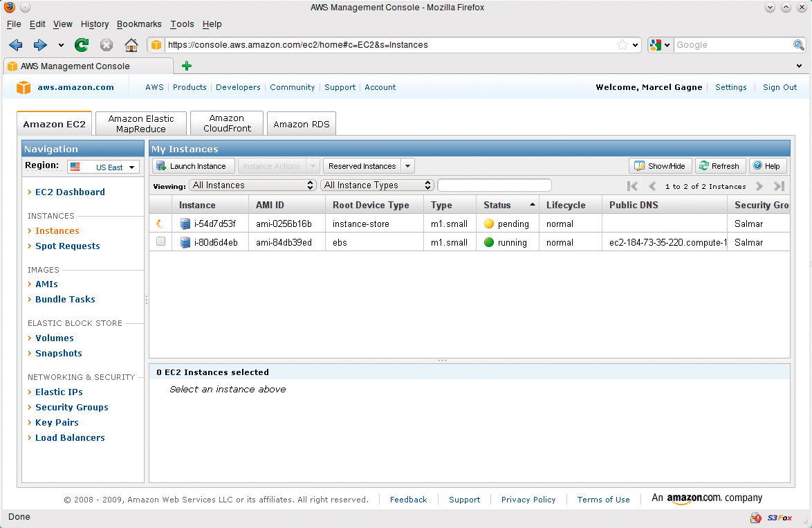The image size is (812, 528).
Task: Expand the Reserved Instances dropdown arrow
Action: (x=408, y=166)
